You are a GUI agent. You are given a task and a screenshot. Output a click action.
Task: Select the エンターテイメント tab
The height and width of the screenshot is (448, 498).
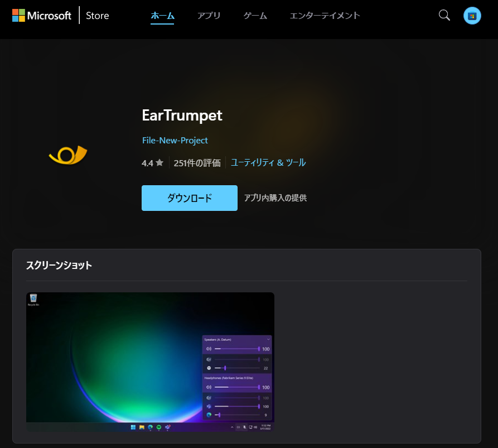click(x=325, y=16)
